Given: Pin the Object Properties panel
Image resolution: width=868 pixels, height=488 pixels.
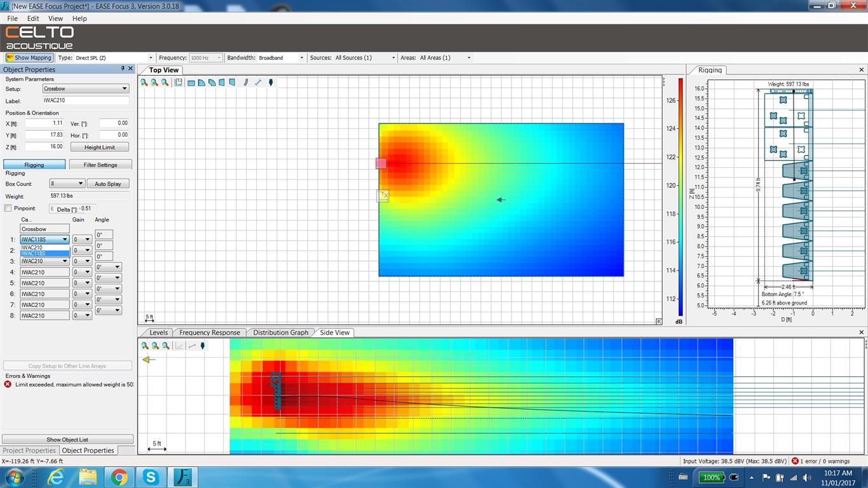Looking at the screenshot, I should 123,69.
